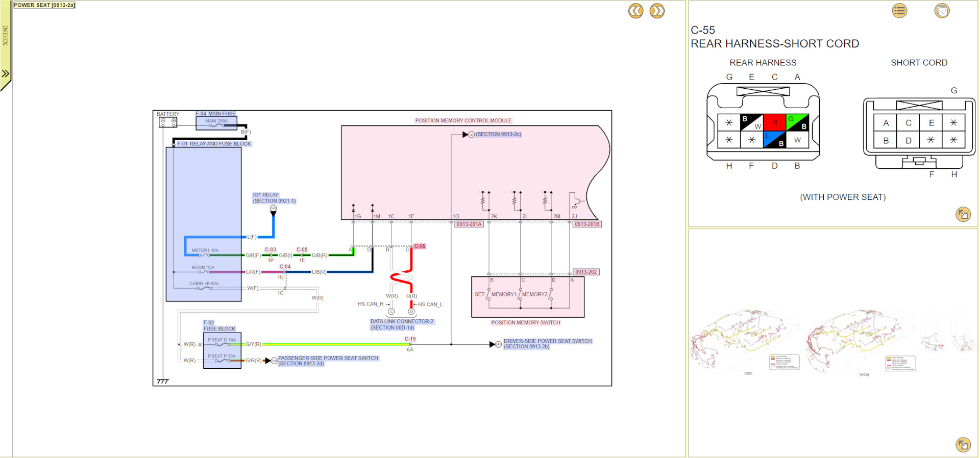The image size is (980, 458).
Task: Open the list menu icon in connector panel
Action: (x=899, y=10)
